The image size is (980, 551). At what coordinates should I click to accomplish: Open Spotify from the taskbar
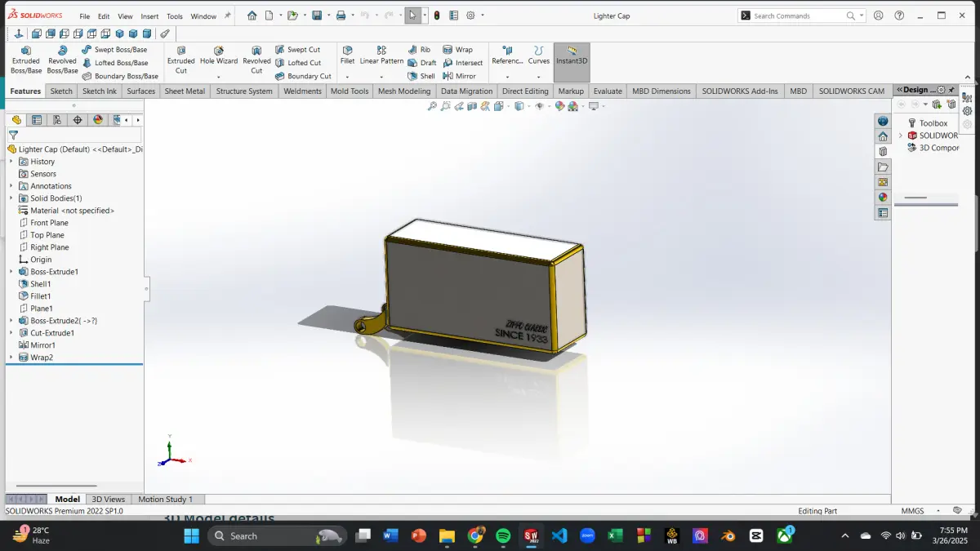[503, 535]
